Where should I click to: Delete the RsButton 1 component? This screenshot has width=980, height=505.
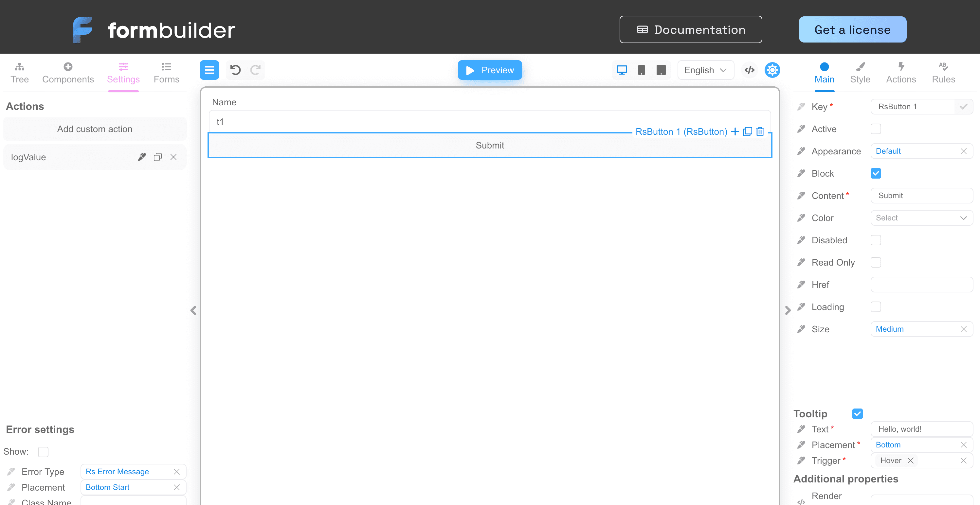pyautogui.click(x=760, y=131)
